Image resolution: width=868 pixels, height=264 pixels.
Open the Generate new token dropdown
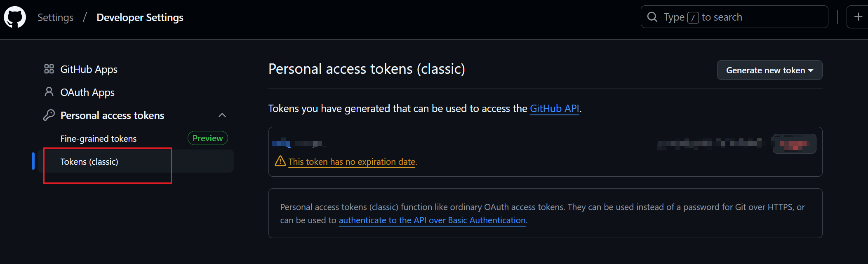point(769,70)
